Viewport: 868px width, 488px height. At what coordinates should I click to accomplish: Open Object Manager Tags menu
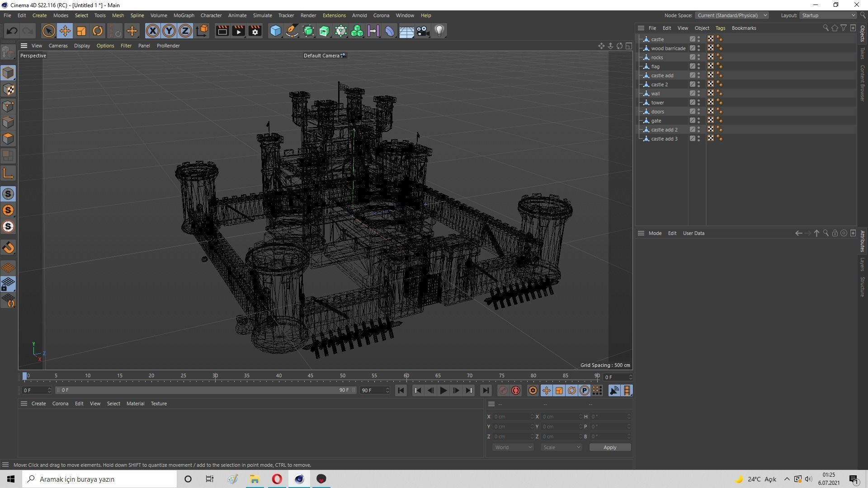coord(720,28)
